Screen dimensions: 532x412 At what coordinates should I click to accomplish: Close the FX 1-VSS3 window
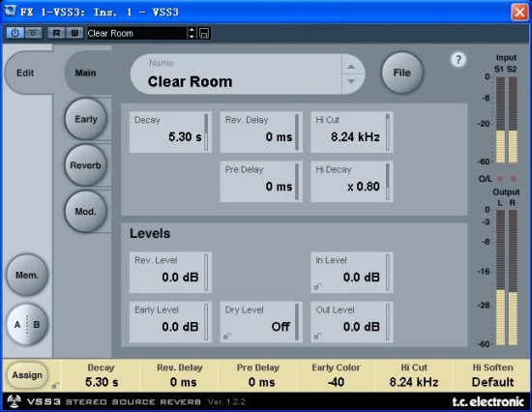(519, 12)
